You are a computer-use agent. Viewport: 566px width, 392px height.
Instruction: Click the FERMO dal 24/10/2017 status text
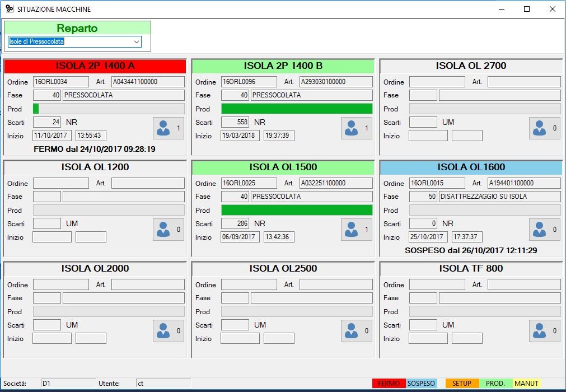pos(95,149)
